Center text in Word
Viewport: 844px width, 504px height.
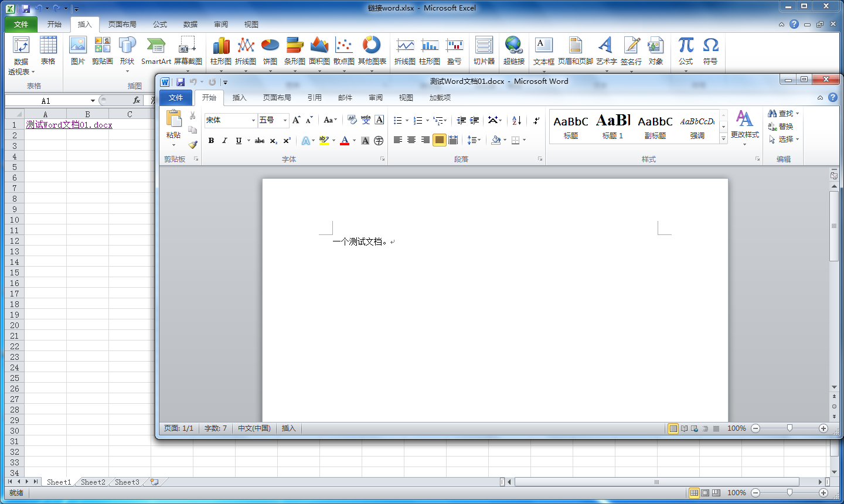pyautogui.click(x=411, y=140)
